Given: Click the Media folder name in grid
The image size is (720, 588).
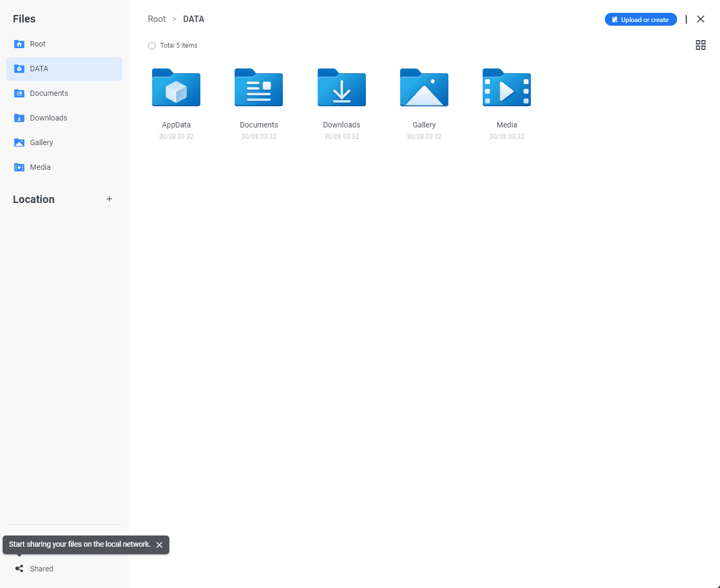Looking at the screenshot, I should pos(507,125).
